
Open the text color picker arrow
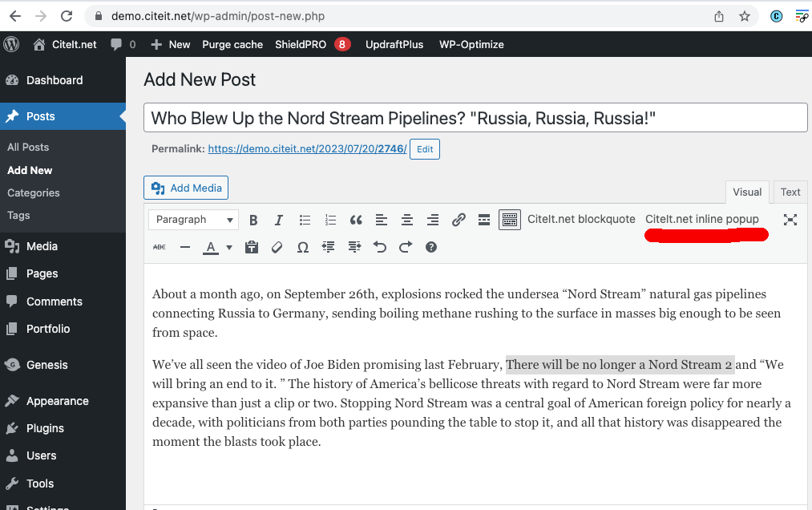(229, 247)
